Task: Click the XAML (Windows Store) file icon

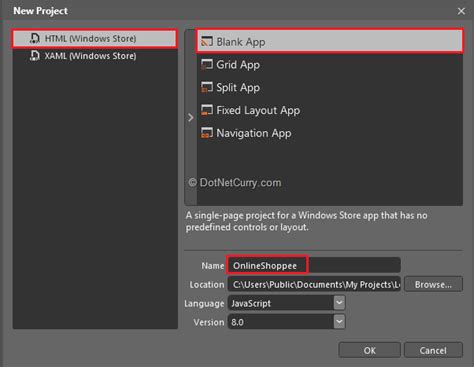Action: tap(35, 56)
